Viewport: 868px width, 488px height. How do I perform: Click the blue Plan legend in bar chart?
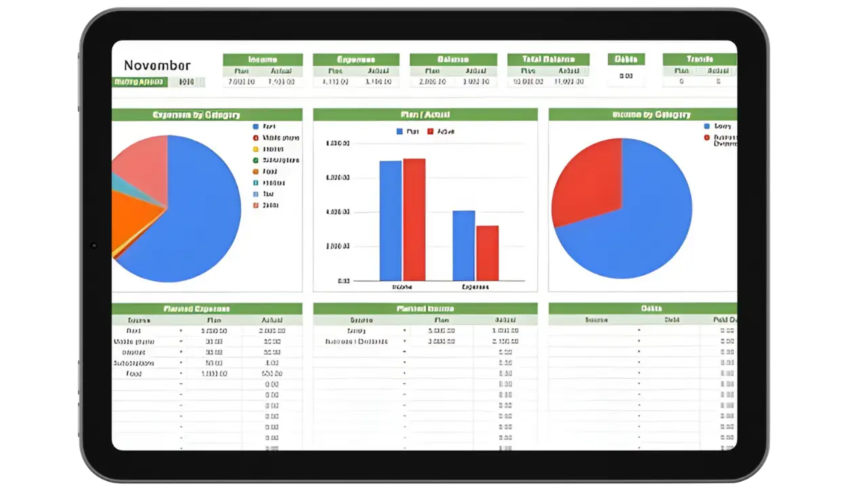point(398,131)
